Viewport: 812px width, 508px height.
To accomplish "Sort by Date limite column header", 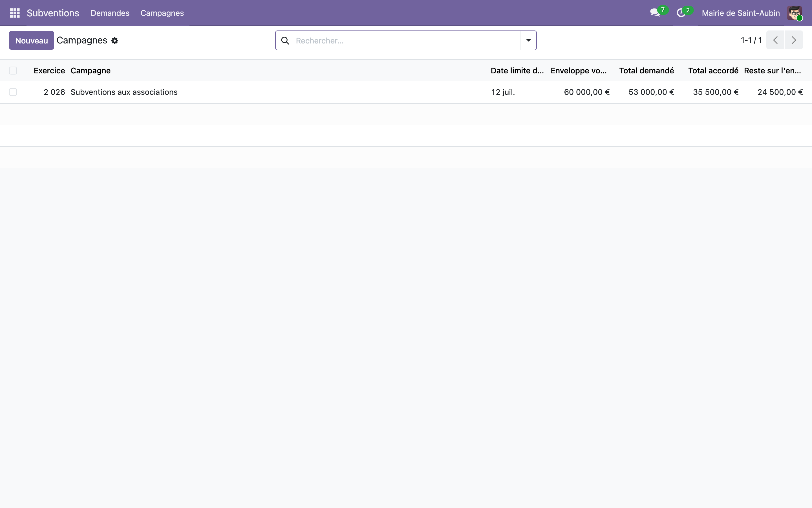I will point(517,71).
